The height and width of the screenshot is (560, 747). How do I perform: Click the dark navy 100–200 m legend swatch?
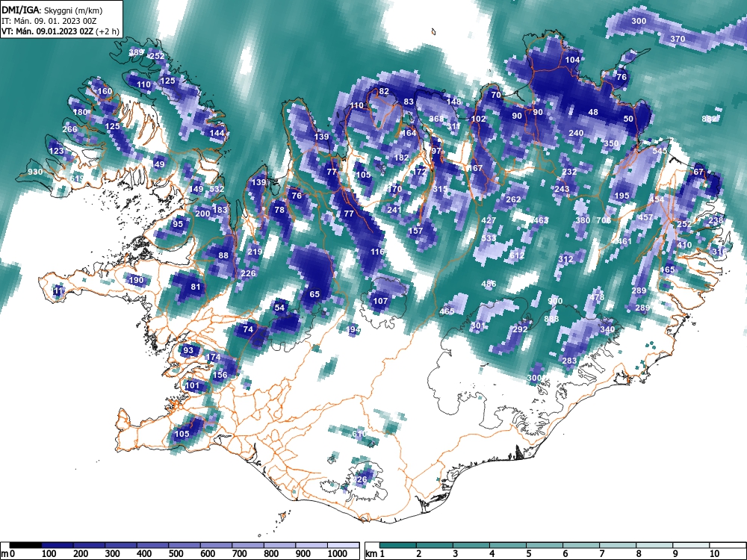58,545
